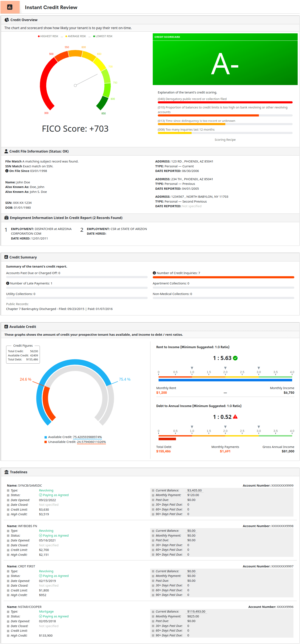Click NSTAR/COOPER Paying as Agreed check icon
This screenshot has width=300, height=644.
[x=41, y=616]
